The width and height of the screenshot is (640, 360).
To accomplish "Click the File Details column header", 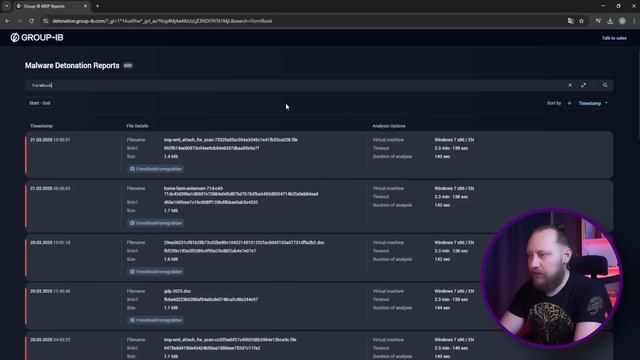I will [138, 126].
